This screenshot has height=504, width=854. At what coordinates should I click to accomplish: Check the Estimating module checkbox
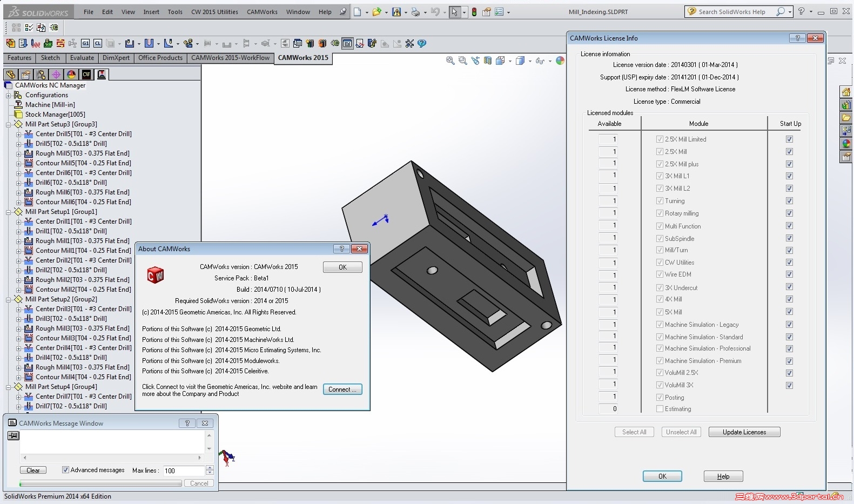(x=660, y=409)
